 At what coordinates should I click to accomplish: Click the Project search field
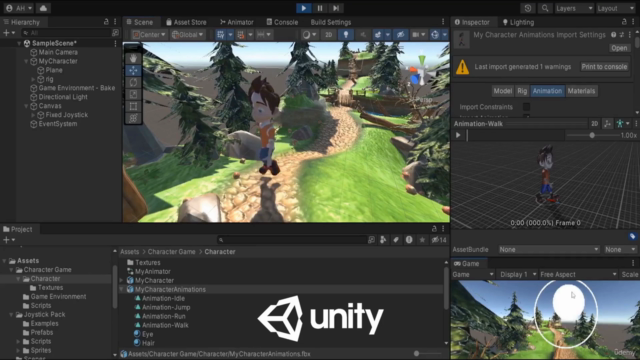point(292,240)
